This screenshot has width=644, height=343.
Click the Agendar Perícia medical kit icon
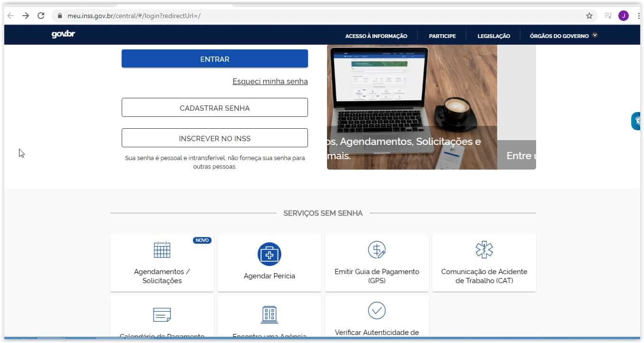269,254
